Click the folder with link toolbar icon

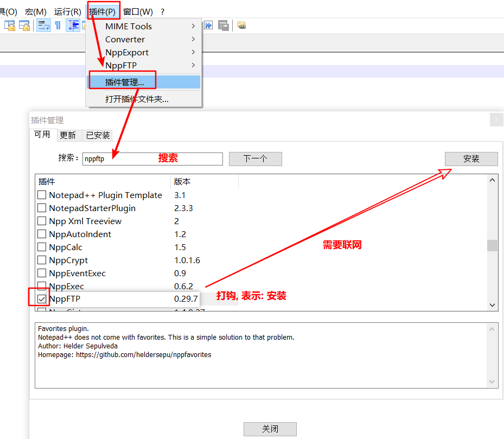click(242, 25)
